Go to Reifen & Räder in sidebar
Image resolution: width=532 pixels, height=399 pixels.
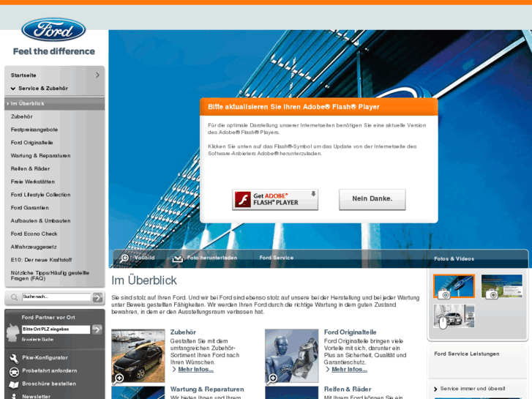pos(30,169)
